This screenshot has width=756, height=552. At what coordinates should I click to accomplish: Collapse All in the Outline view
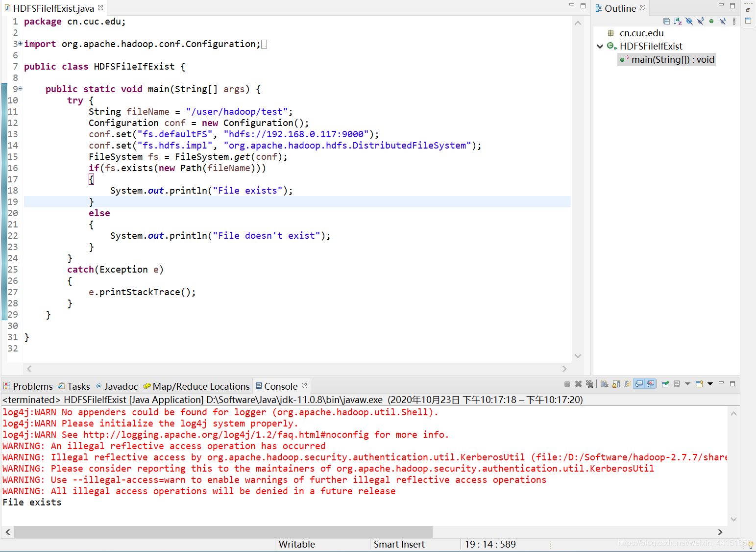coord(666,21)
